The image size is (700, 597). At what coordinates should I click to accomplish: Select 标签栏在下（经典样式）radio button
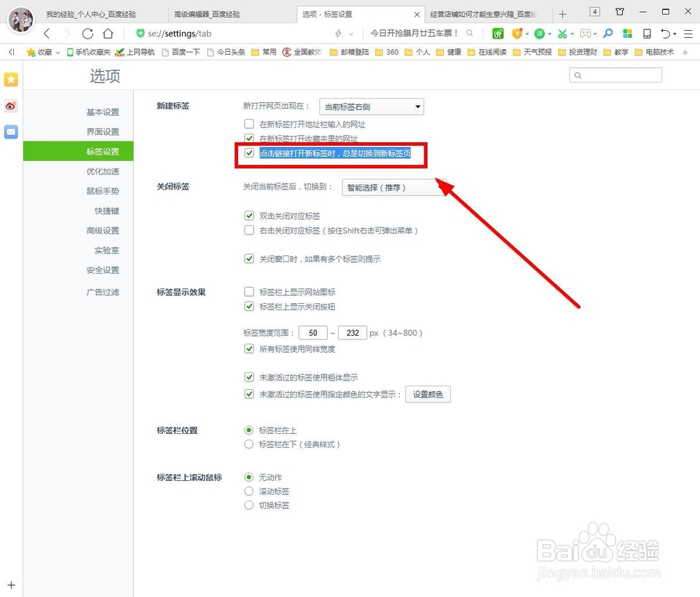pos(249,444)
